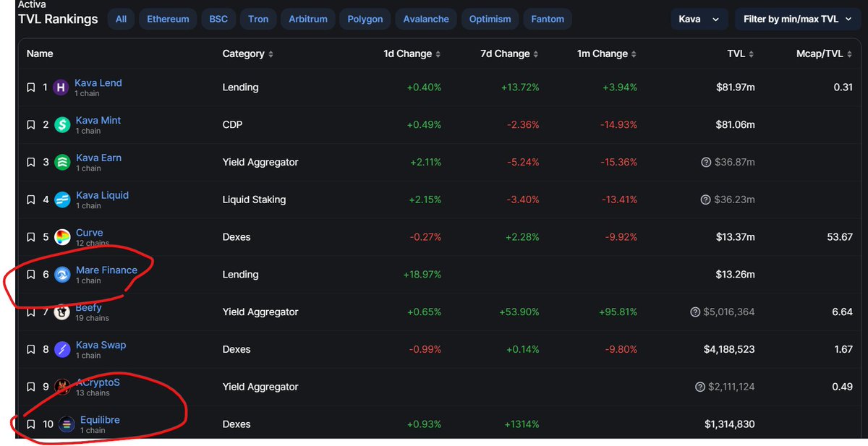The height and width of the screenshot is (446, 868).
Task: Click the question mark beside Kava Earn TVL
Action: [x=706, y=163]
